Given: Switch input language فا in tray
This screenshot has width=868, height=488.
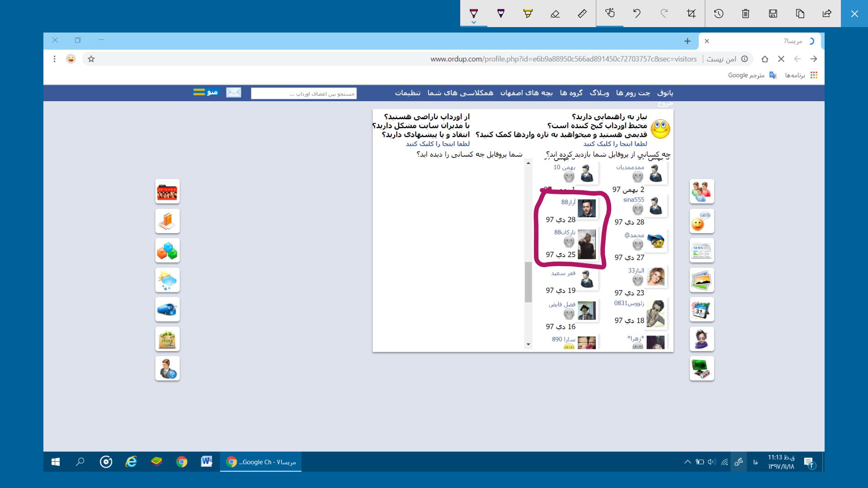Looking at the screenshot, I should pyautogui.click(x=755, y=462).
